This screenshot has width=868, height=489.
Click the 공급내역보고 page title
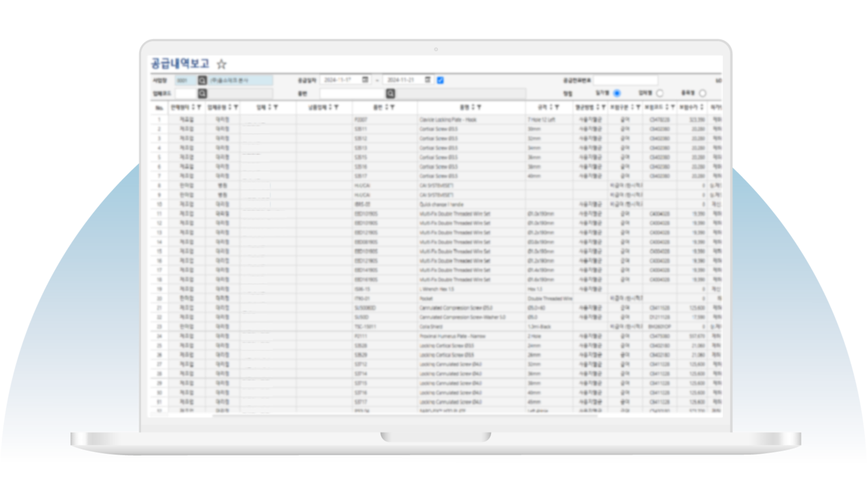[180, 64]
